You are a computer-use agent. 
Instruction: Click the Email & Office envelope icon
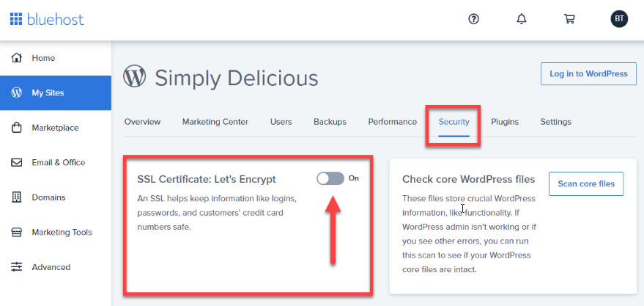[x=16, y=162]
